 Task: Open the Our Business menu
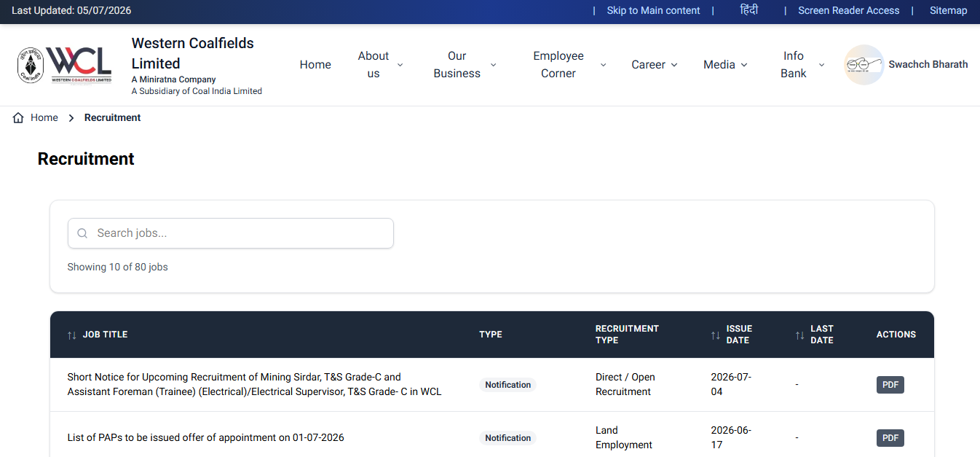tap(457, 65)
